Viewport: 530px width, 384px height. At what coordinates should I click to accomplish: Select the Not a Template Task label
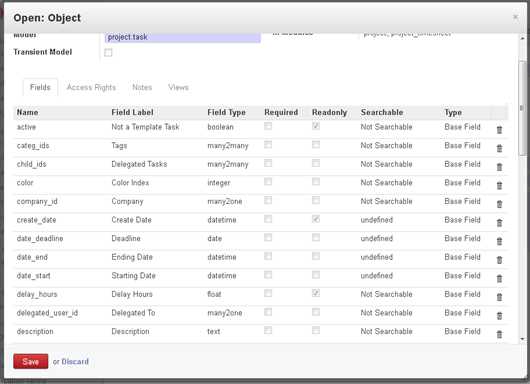click(x=145, y=127)
